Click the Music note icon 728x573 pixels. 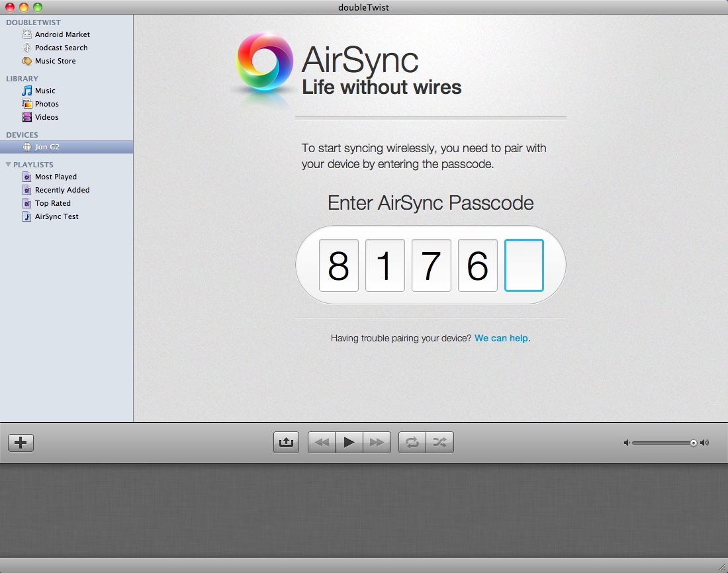(x=27, y=91)
